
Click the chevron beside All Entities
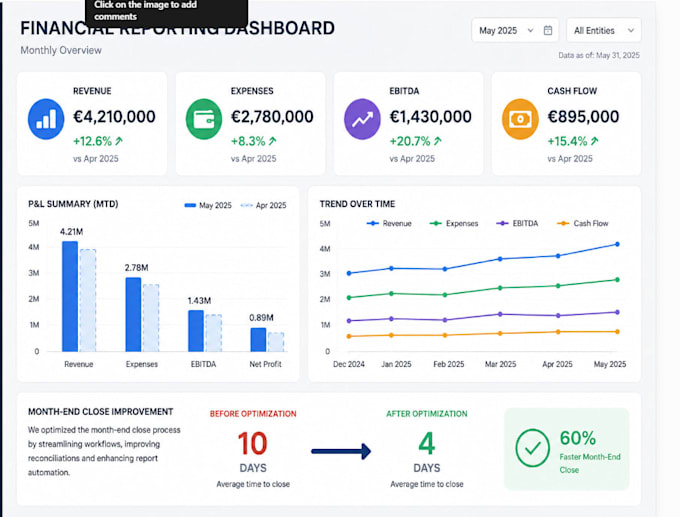[631, 30]
